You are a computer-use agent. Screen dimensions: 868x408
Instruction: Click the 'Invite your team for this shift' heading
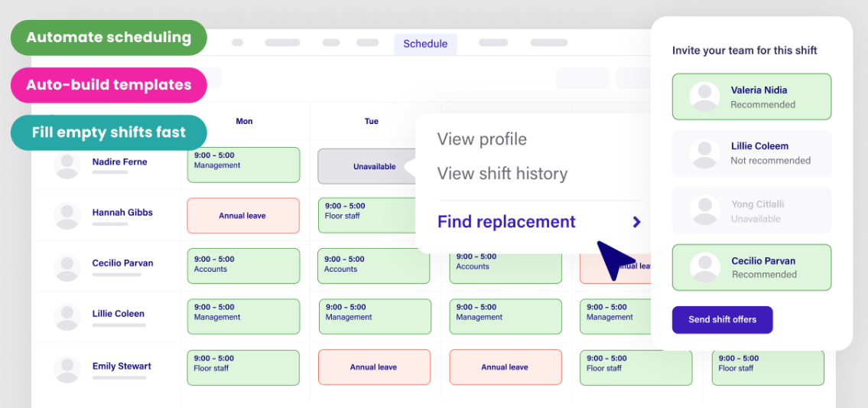(x=745, y=51)
